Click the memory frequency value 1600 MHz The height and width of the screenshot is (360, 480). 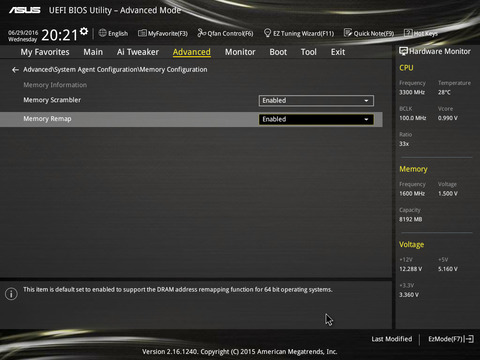tap(412, 194)
